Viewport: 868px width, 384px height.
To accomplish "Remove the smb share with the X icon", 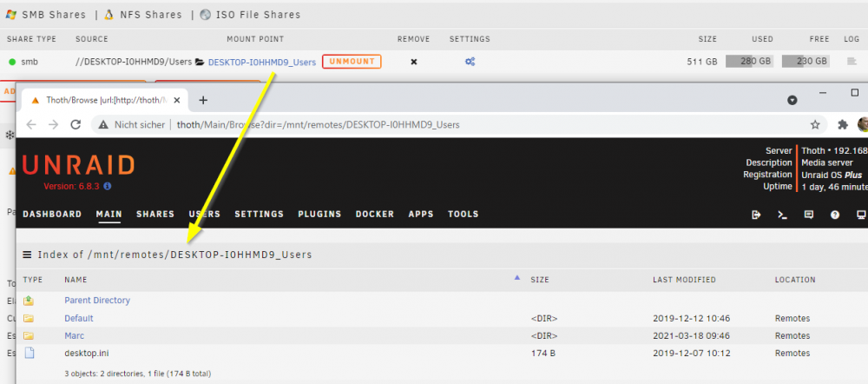I will click(x=413, y=62).
